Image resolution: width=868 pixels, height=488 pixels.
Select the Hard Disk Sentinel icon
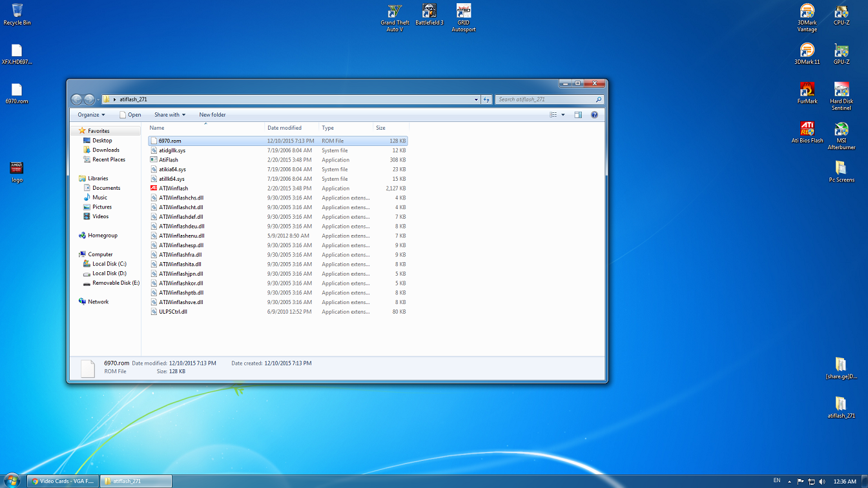[841, 90]
